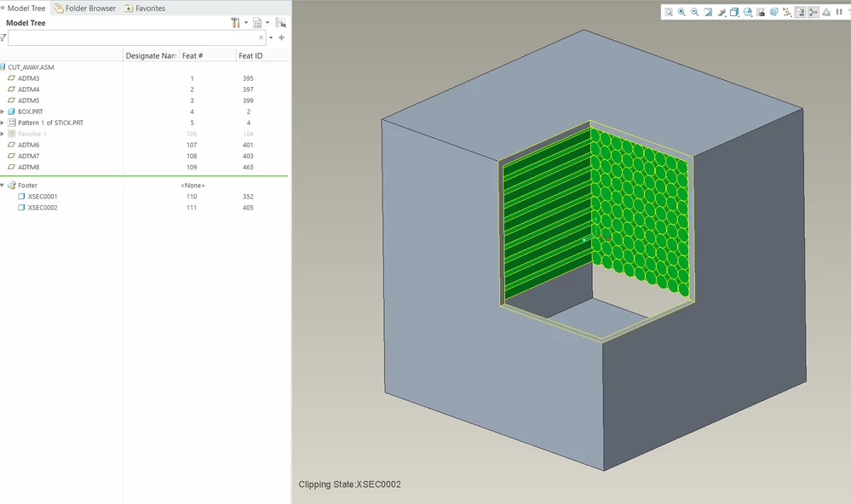851x504 pixels.
Task: Expand the tree settings dropdown arrow
Action: pyautogui.click(x=246, y=23)
